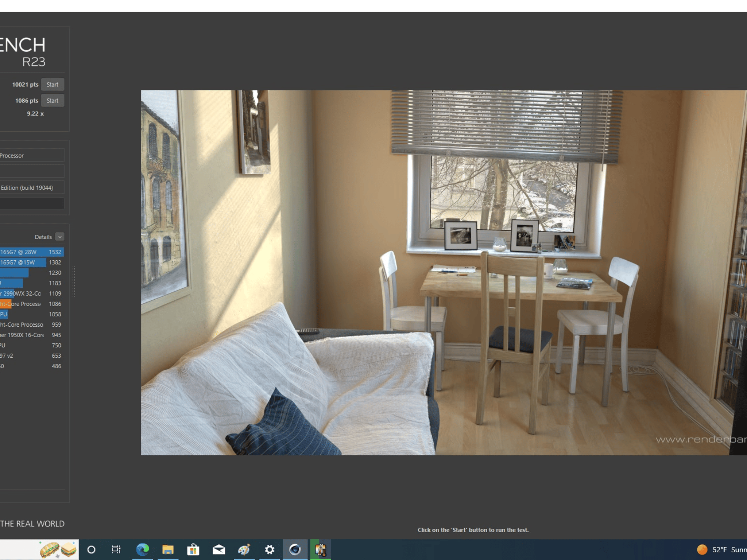This screenshot has width=747, height=560.
Task: Start the multi-core test showing 10021 pts
Action: pyautogui.click(x=53, y=85)
